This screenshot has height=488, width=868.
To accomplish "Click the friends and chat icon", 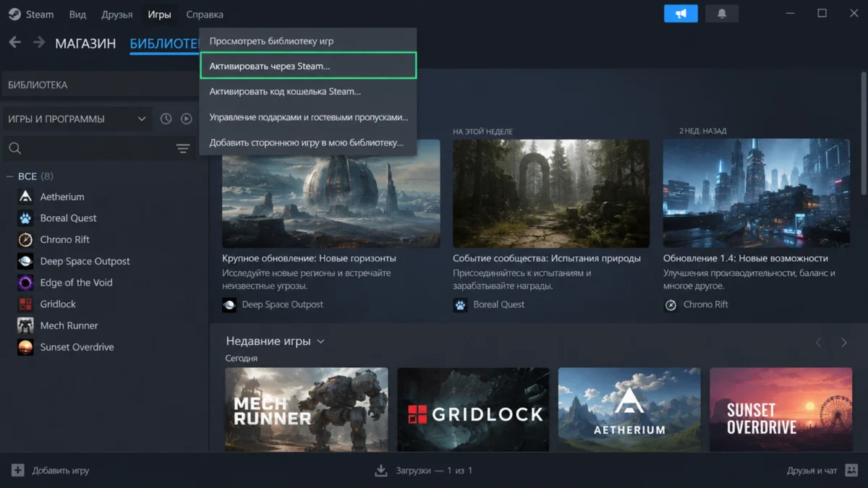I will [x=851, y=471].
